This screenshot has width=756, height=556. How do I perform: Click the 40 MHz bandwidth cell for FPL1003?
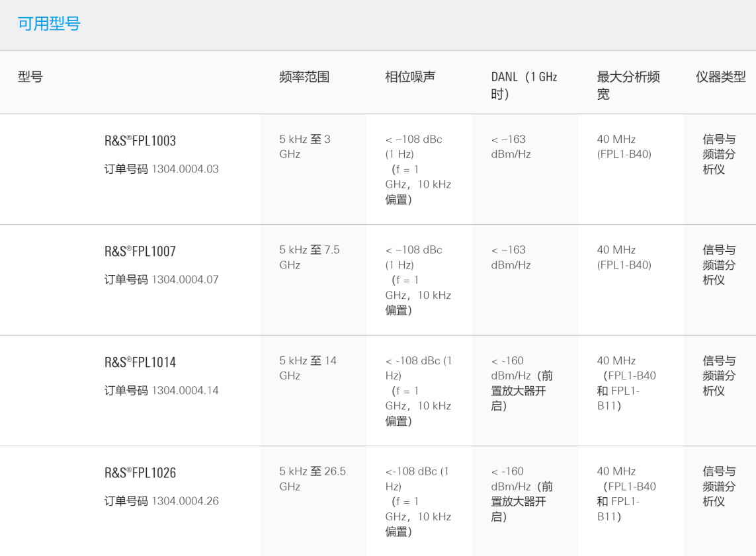[624, 147]
